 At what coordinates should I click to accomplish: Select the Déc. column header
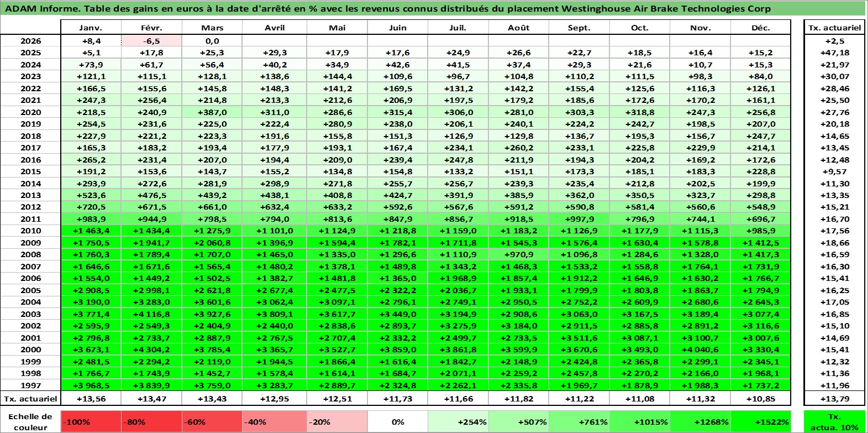coord(760,28)
